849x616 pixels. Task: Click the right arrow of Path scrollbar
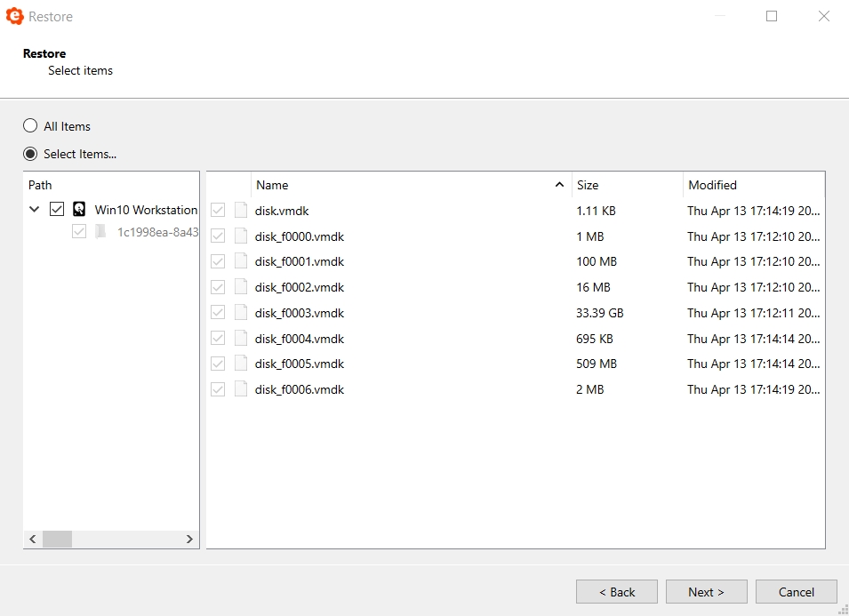189,539
